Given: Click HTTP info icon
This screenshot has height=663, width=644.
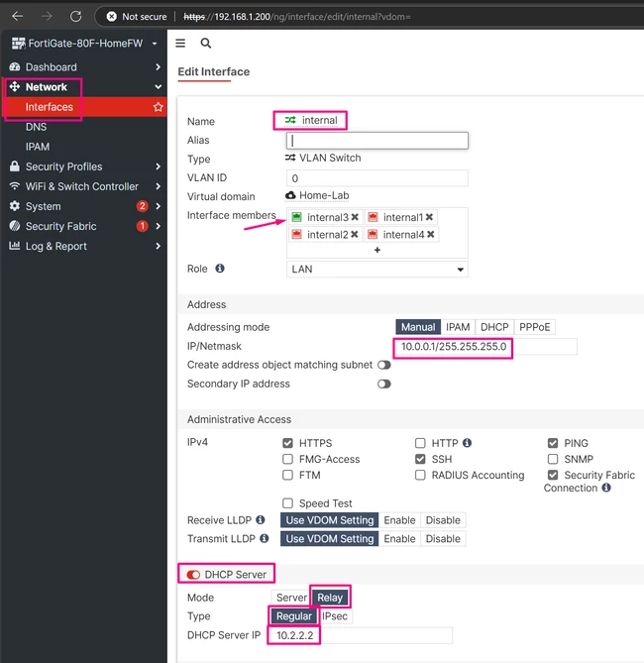Looking at the screenshot, I should click(467, 443).
